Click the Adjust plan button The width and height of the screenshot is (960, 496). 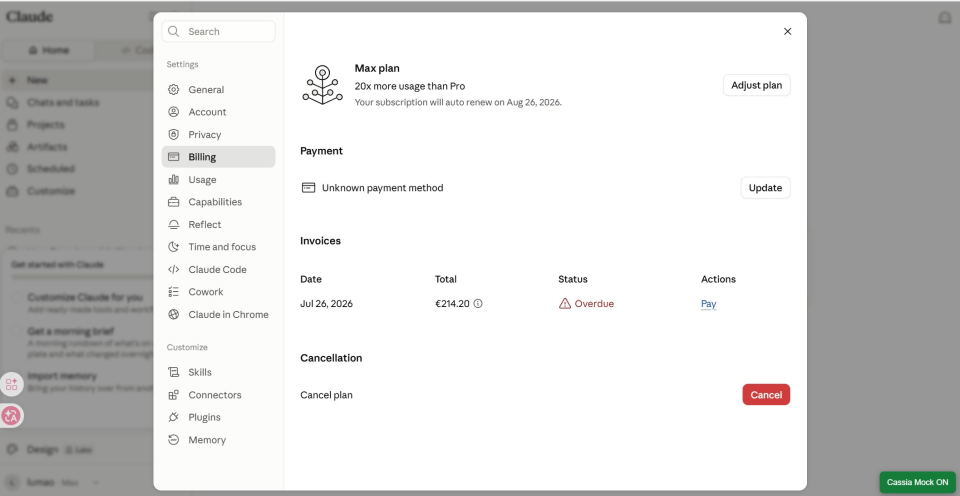[757, 85]
